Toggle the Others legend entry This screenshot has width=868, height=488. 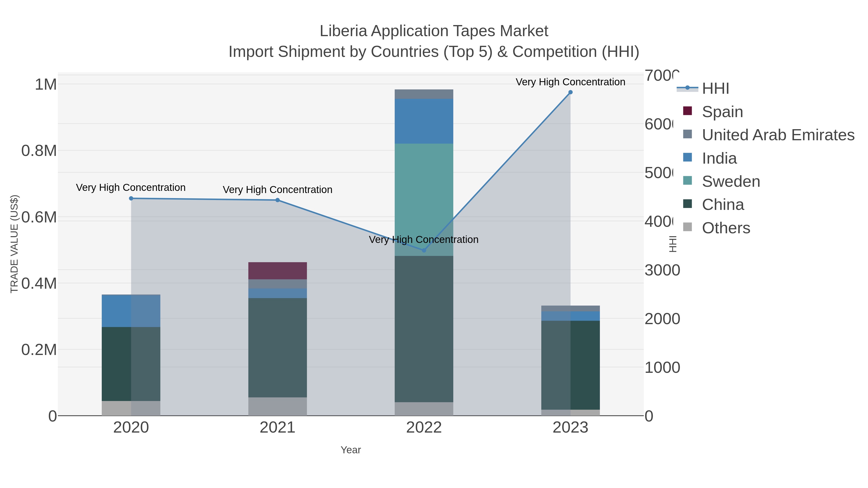(716, 228)
